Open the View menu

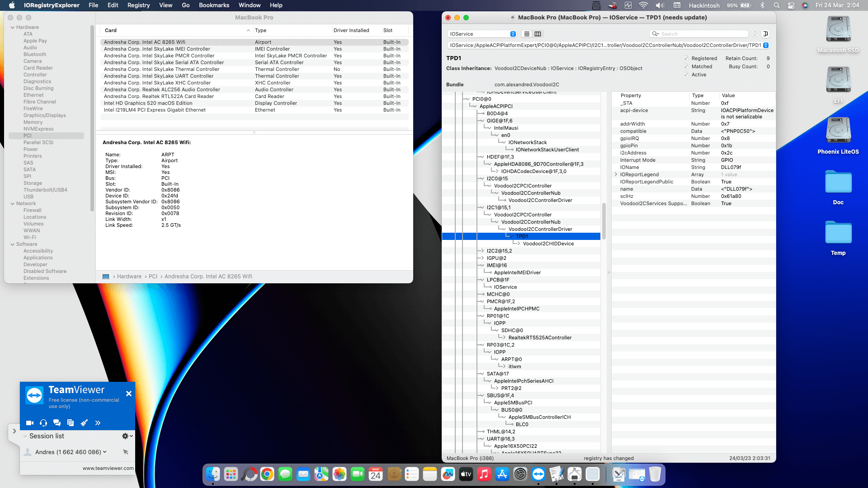point(166,5)
